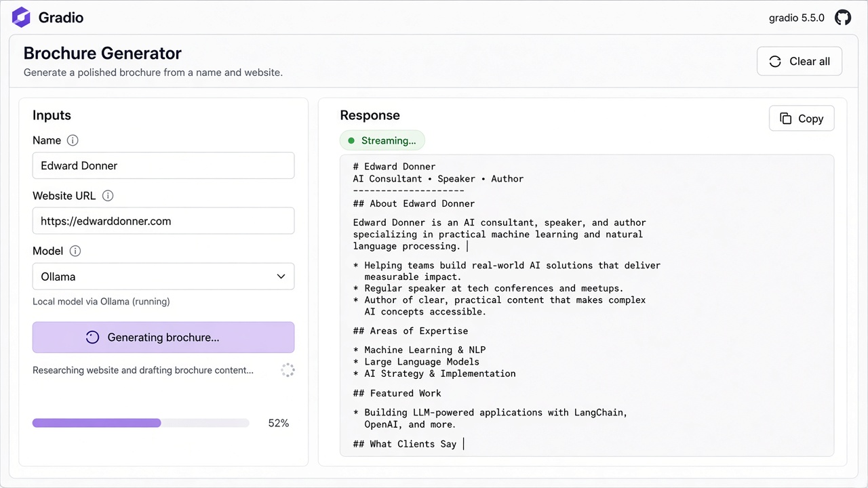Click the Gradio logo icon
The width and height of the screenshot is (868, 488).
pos(22,18)
